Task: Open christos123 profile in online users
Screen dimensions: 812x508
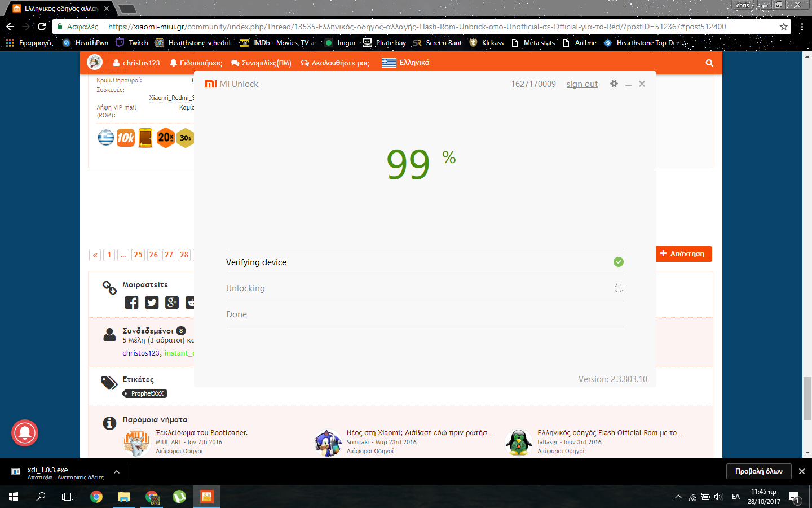Action: pyautogui.click(x=141, y=353)
